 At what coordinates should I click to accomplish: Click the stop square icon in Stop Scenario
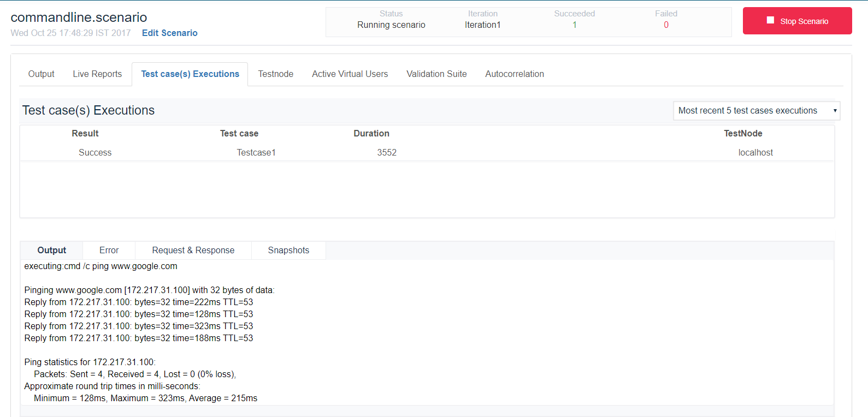[x=770, y=20]
